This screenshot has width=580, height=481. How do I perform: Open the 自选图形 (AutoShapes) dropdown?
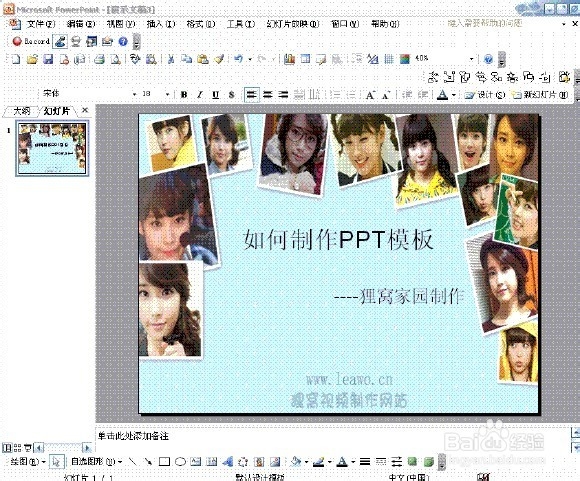pos(96,462)
